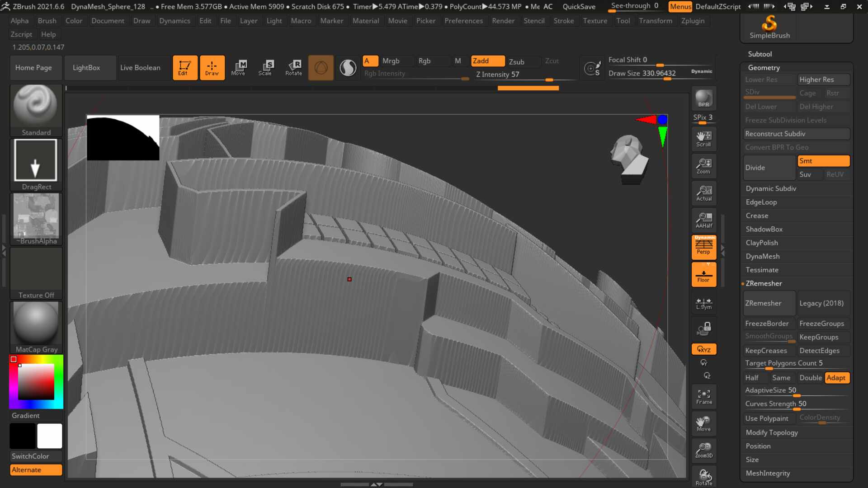The width and height of the screenshot is (868, 488).
Task: Disable the Smt option beside Divide
Action: pos(823,161)
